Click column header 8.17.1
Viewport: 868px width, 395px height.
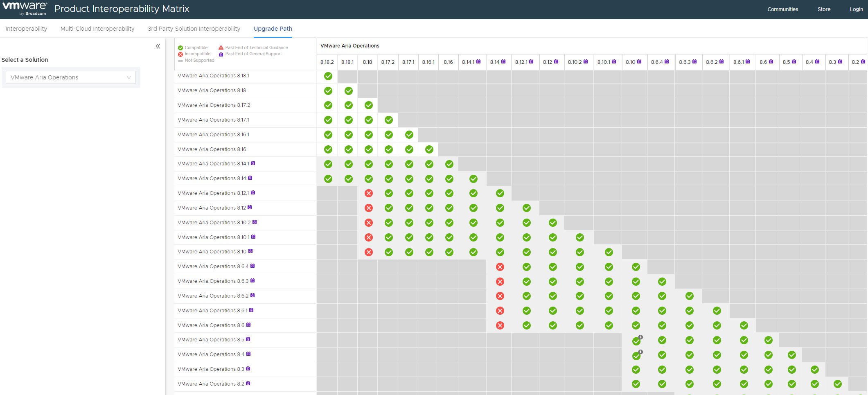(408, 62)
